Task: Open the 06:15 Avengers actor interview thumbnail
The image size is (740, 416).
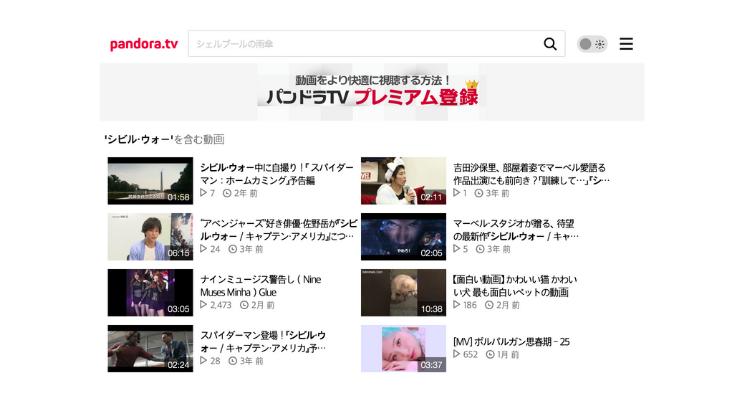Action: tap(150, 236)
